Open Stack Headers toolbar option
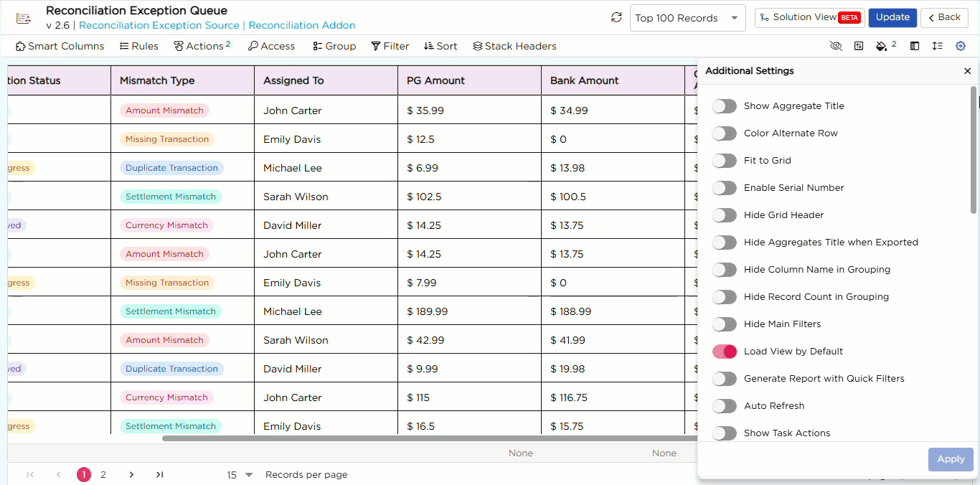This screenshot has width=980, height=485. tap(514, 46)
